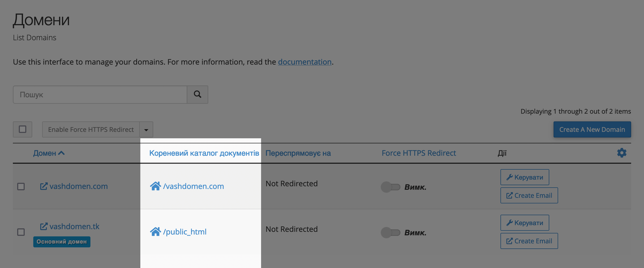Open the vashdomen.tk domain link
Screen dimensions: 644x268
pyautogui.click(x=74, y=226)
